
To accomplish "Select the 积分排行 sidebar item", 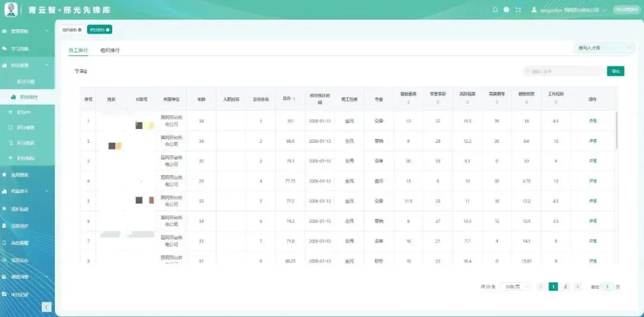I will coord(27,97).
